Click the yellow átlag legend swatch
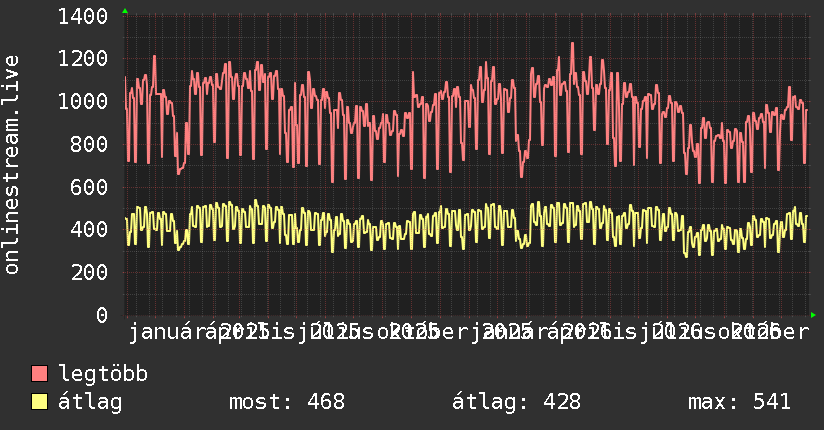The width and height of the screenshot is (824, 430). click(39, 402)
